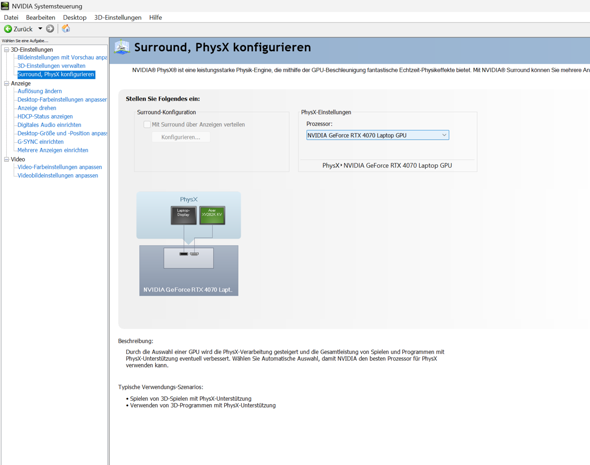
Task: Click the green Zurück back arrow icon
Action: [x=8, y=29]
